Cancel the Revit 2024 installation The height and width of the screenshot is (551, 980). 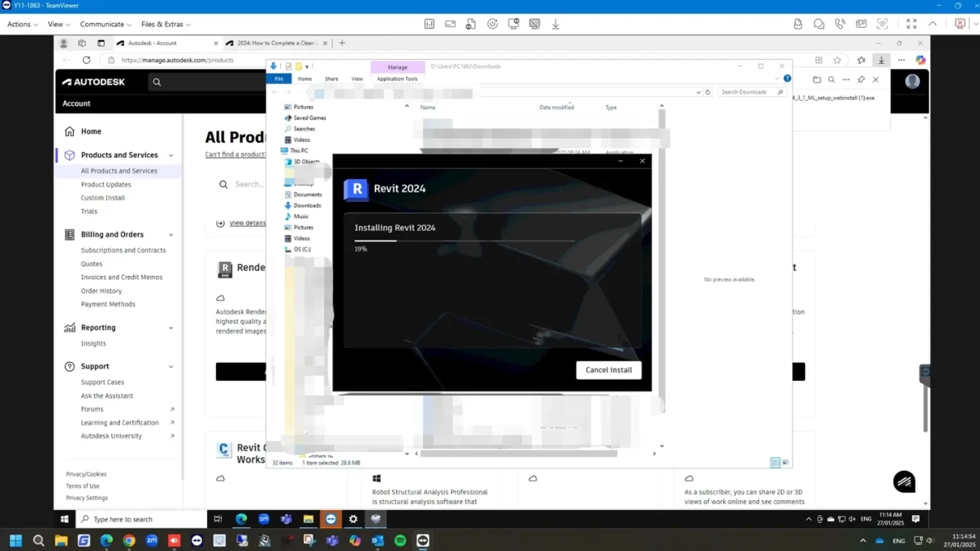click(x=608, y=369)
